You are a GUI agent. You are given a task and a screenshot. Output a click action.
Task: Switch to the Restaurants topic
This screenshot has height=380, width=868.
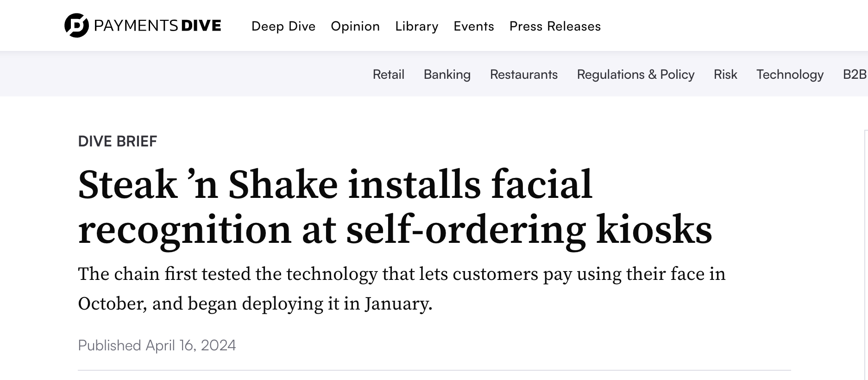point(524,75)
